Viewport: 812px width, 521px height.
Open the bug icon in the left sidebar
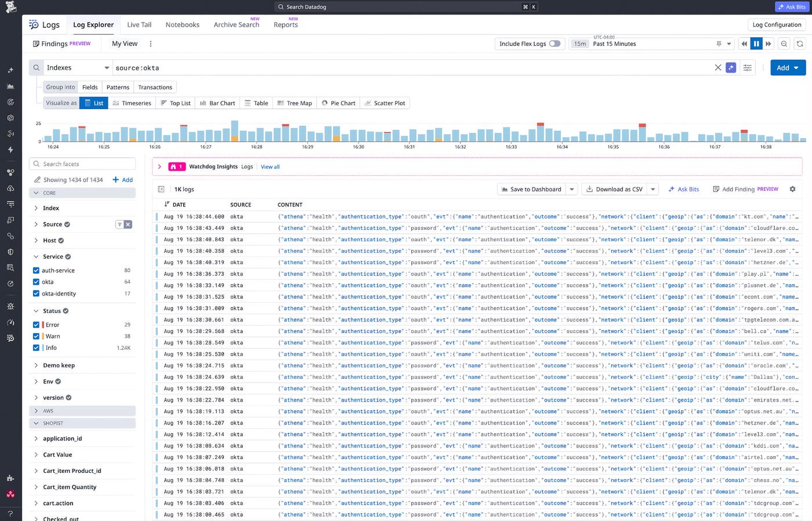(10, 306)
